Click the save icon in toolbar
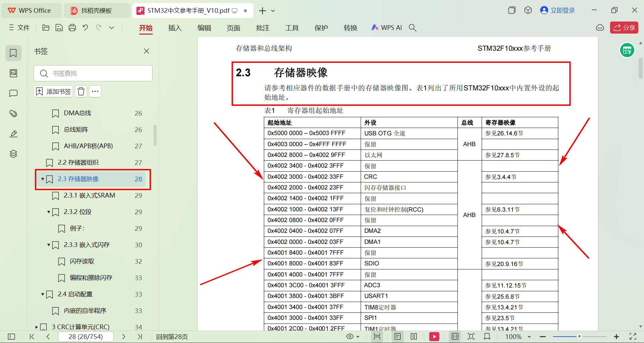 [59, 28]
